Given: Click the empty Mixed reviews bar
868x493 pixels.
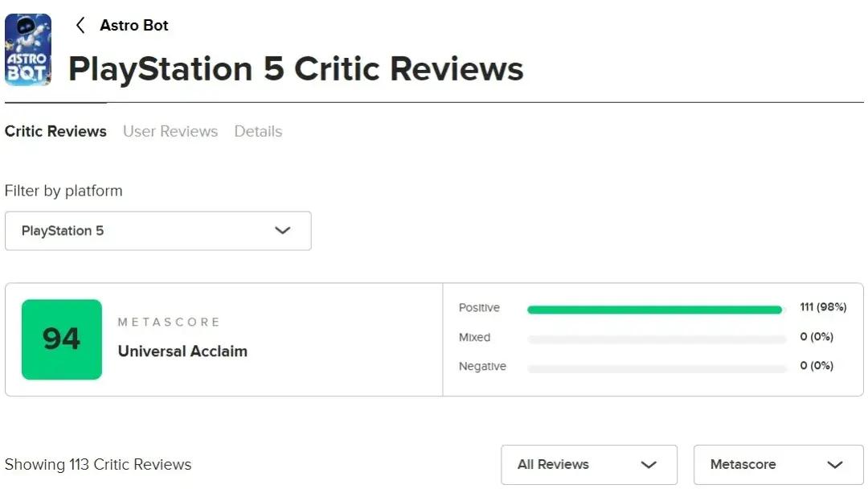Looking at the screenshot, I should [x=657, y=339].
